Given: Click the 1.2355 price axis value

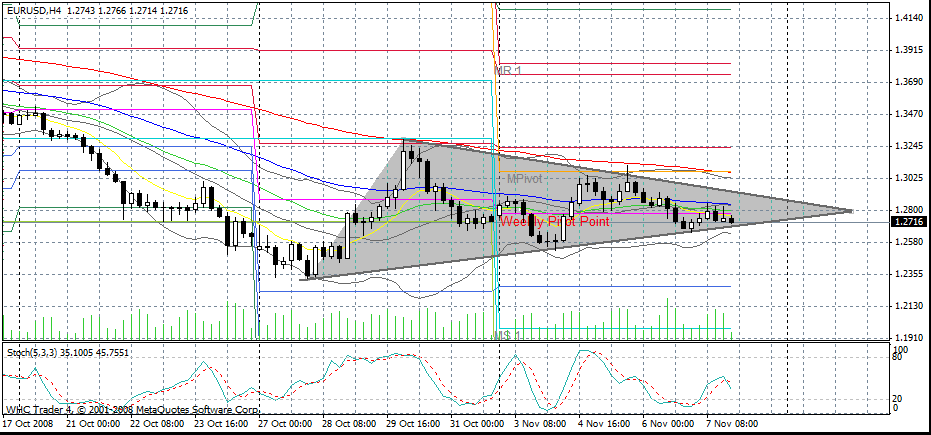Looking at the screenshot, I should [909, 274].
